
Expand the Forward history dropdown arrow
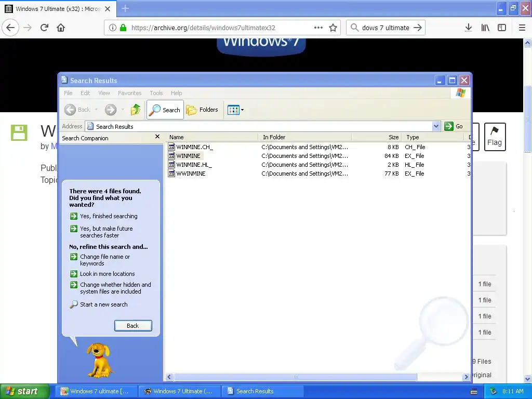tap(123, 110)
